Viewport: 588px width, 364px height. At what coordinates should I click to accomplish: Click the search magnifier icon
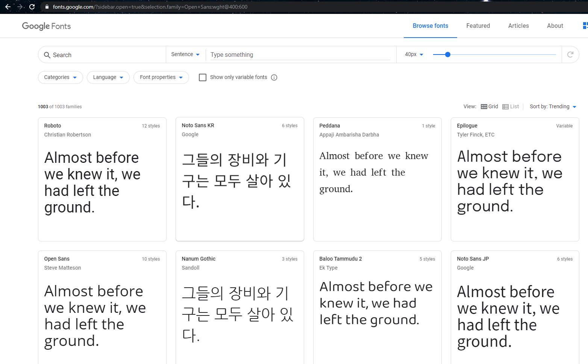(x=47, y=55)
